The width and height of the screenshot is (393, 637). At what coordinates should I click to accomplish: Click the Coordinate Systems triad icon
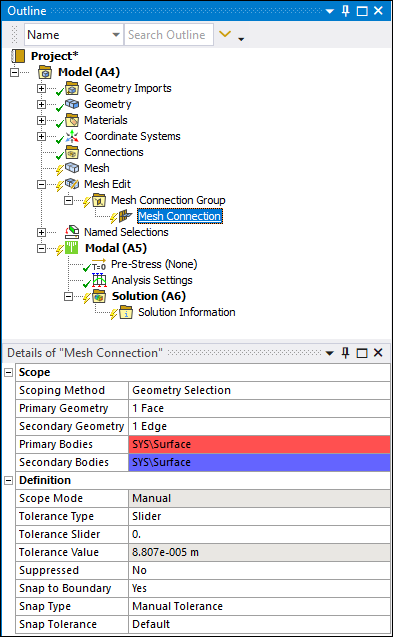pos(72,136)
